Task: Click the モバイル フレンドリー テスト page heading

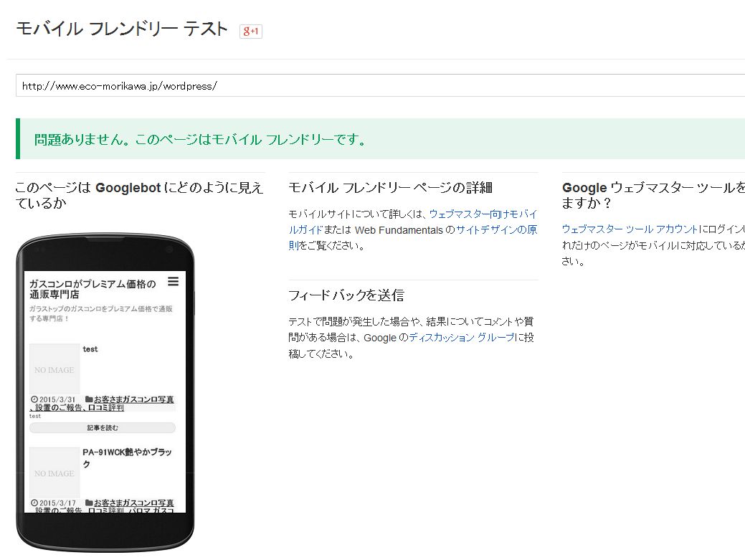Action: pos(122,29)
